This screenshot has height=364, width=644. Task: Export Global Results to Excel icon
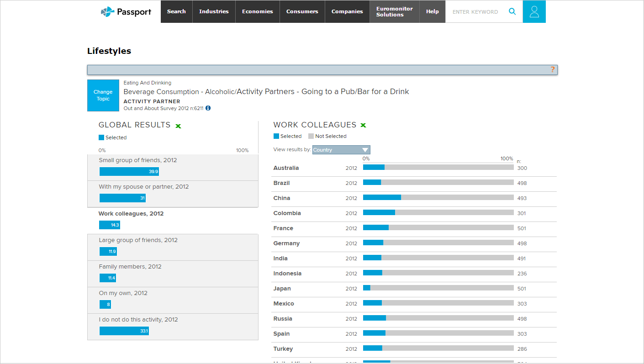point(178,126)
